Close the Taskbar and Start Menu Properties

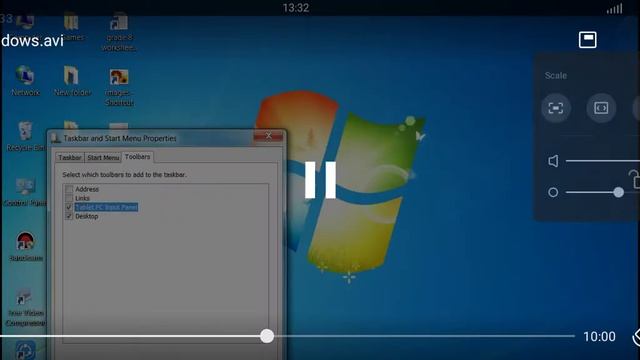(268, 136)
